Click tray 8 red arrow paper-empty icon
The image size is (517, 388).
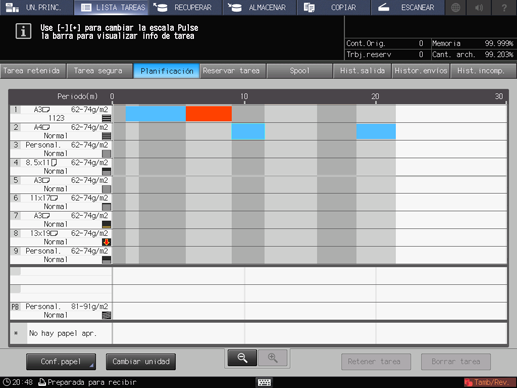click(x=106, y=242)
